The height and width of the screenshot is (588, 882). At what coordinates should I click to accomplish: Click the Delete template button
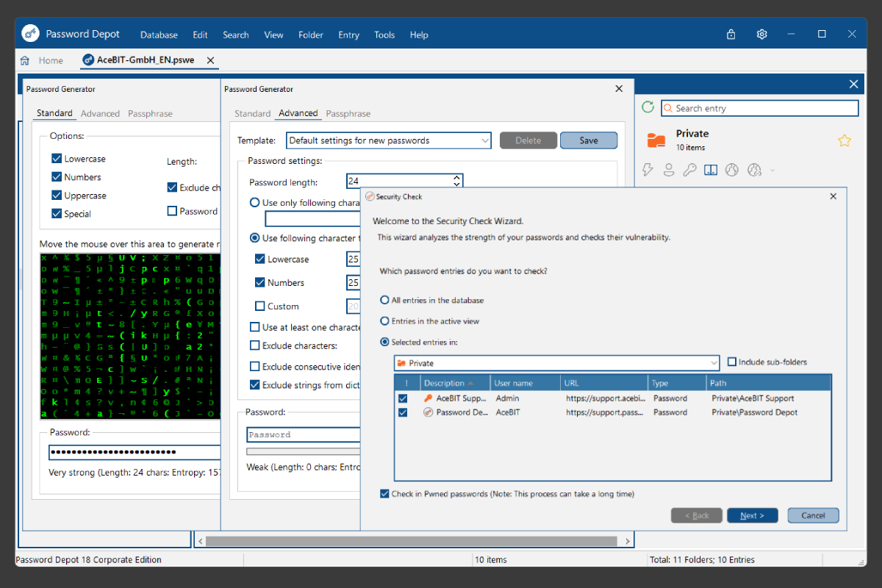528,140
